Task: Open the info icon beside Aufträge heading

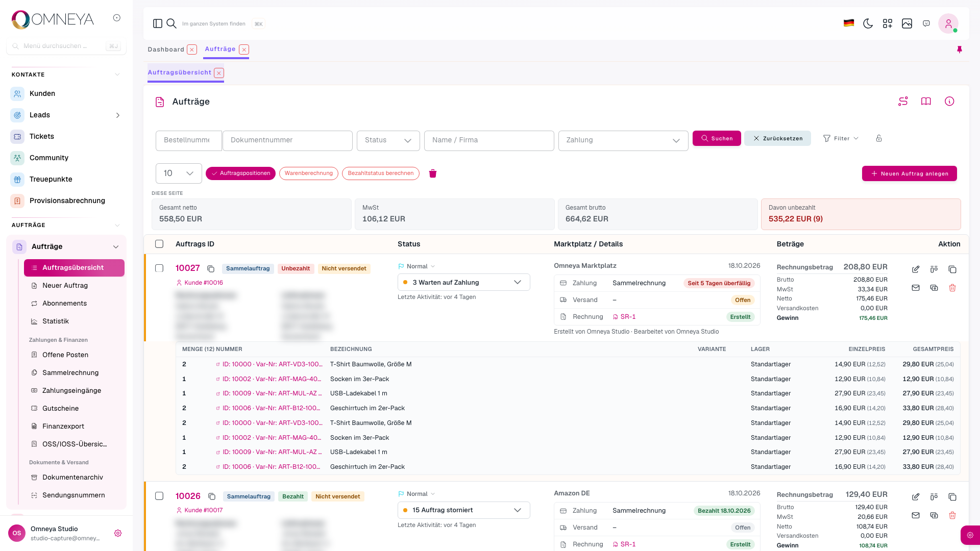Action: pyautogui.click(x=949, y=102)
